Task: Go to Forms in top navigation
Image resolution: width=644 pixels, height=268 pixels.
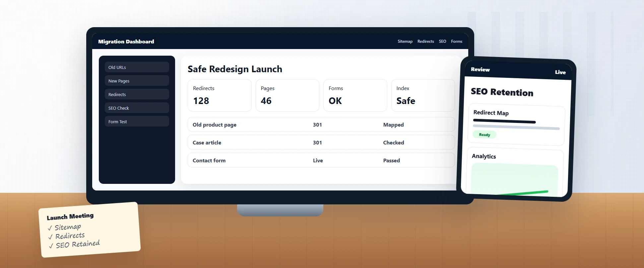Action: (456, 41)
